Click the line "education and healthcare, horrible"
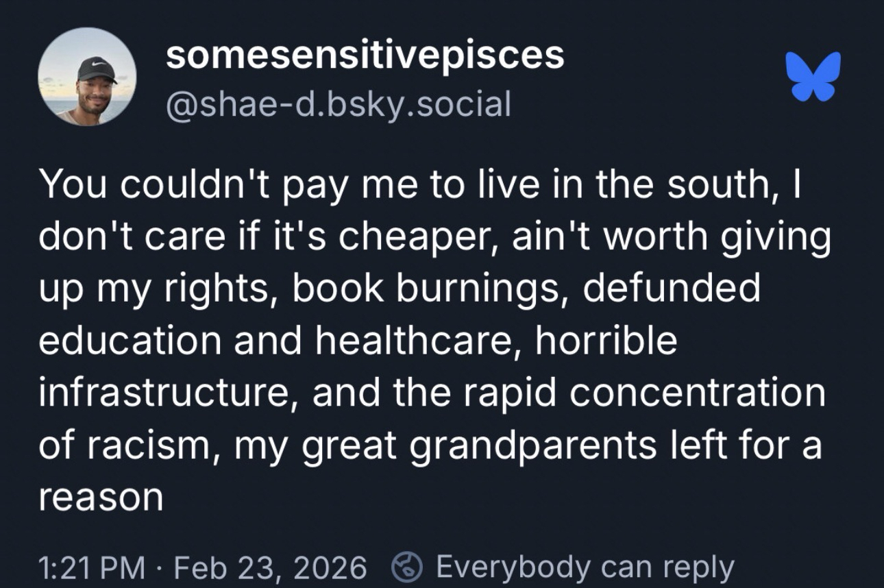The height and width of the screenshot is (588, 884). click(357, 340)
